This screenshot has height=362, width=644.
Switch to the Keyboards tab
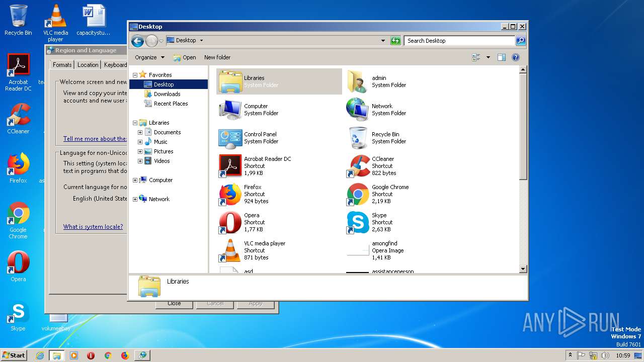click(x=115, y=65)
